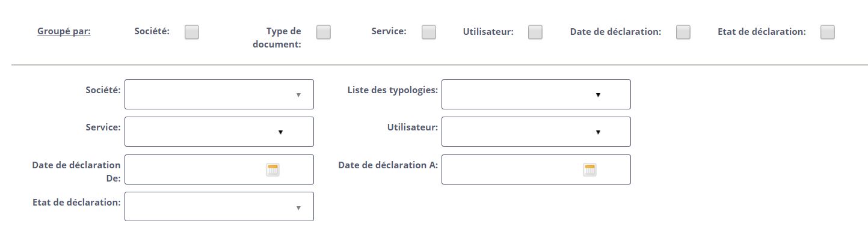Check the Société grouping checkbox
868x232 pixels.
pyautogui.click(x=192, y=32)
